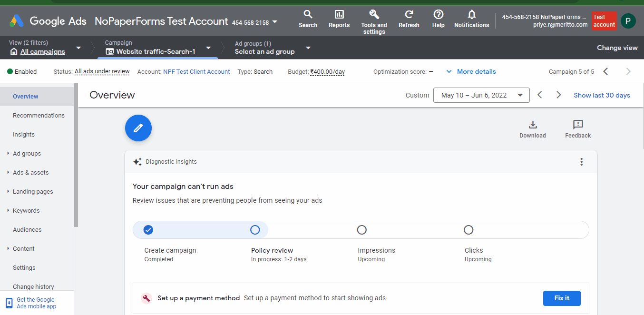
Task: Open the Website traffic-Search-1 campaign dropdown
Action: pos(208,48)
